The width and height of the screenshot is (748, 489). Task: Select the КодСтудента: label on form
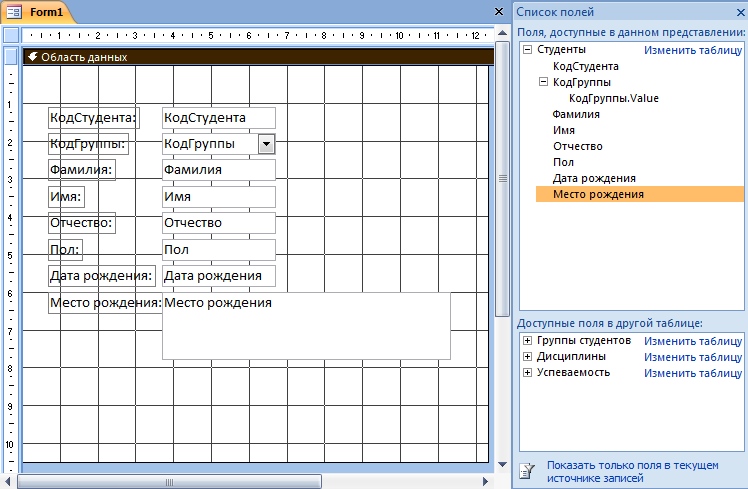94,118
